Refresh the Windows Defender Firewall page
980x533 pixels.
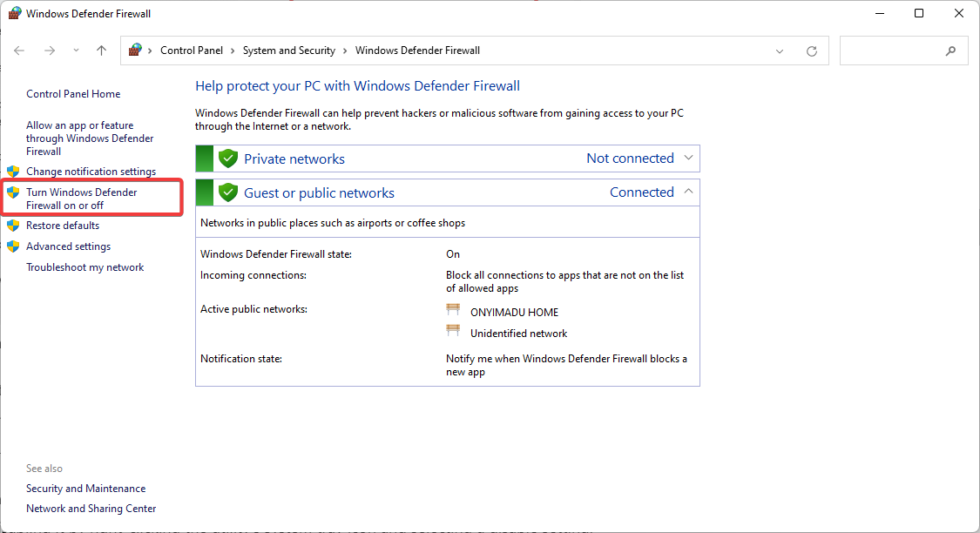tap(811, 51)
